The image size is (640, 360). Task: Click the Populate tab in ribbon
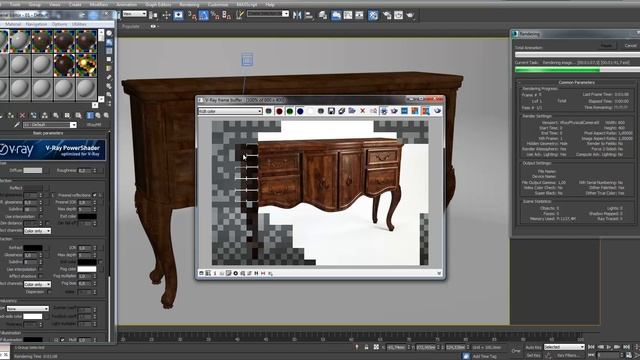[131, 26]
